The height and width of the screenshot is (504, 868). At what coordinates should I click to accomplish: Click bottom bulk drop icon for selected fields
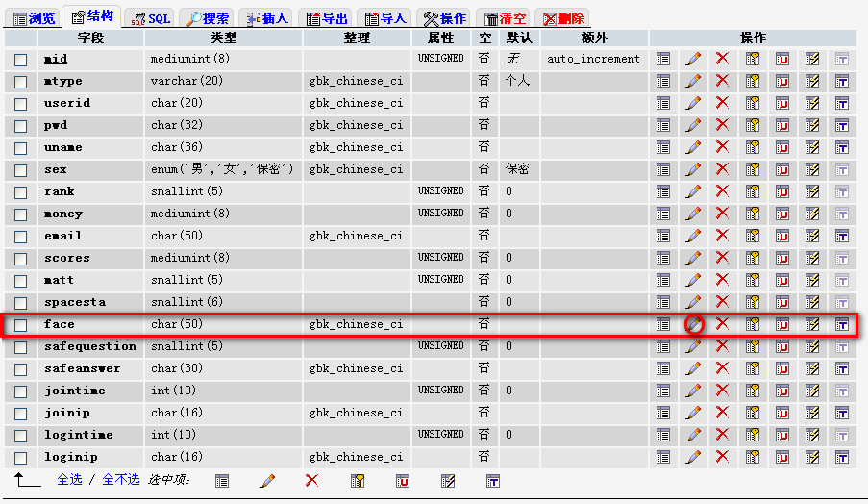click(x=311, y=480)
